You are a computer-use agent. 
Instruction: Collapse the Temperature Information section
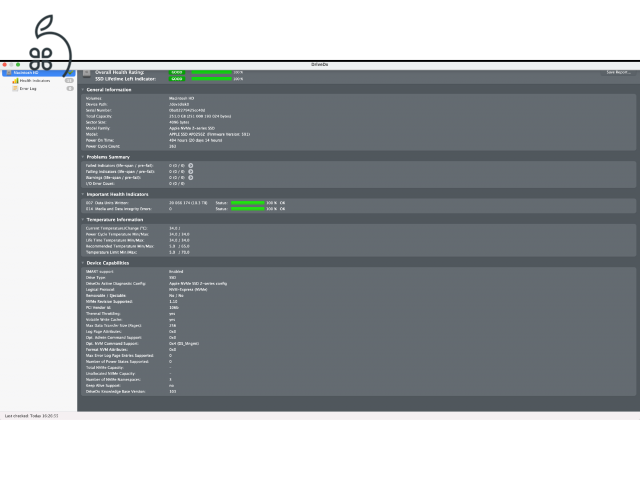(x=83, y=220)
